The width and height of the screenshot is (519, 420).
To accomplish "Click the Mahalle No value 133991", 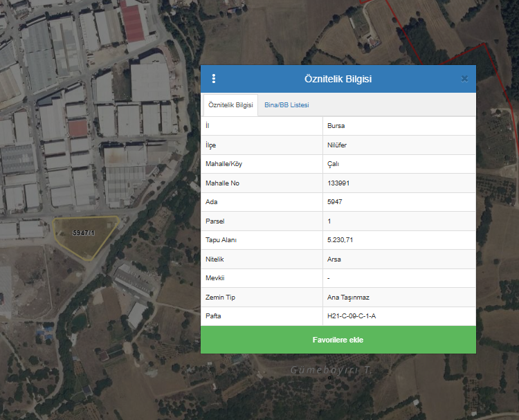I will click(338, 183).
